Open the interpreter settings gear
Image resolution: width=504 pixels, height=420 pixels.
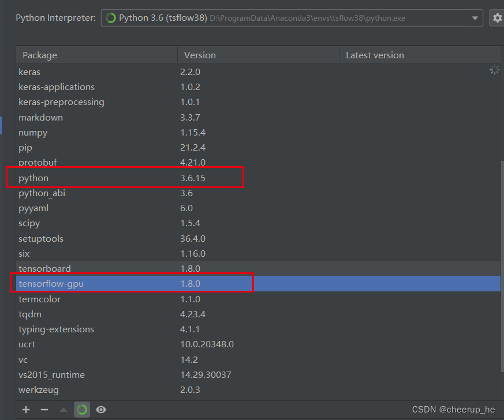point(496,18)
